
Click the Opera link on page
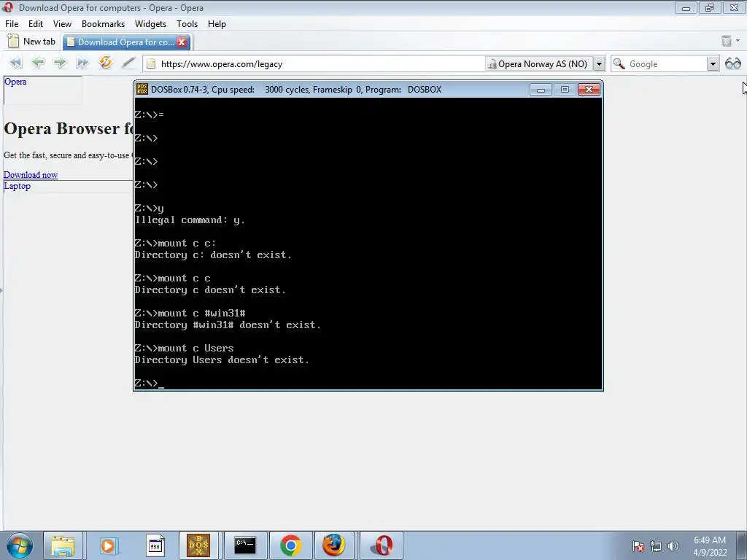point(15,82)
